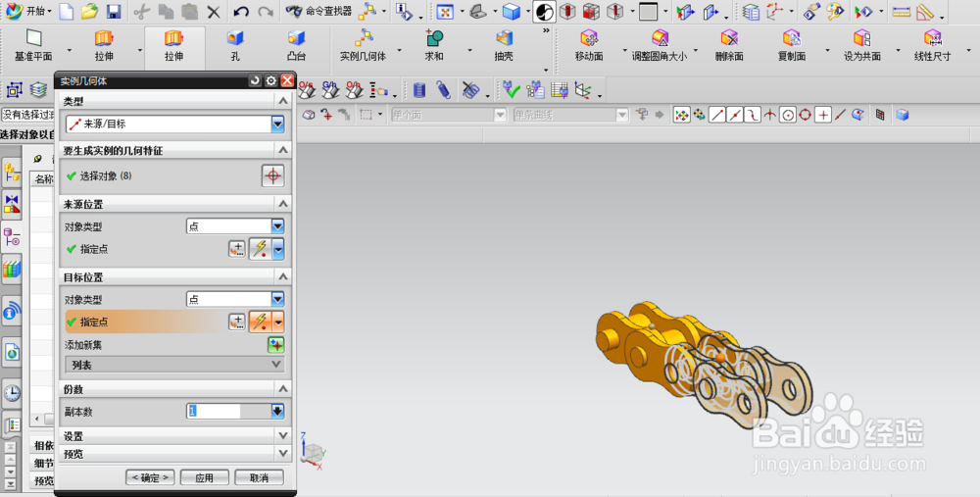Click the 取消 cancel button
The image size is (980, 497).
259,477
